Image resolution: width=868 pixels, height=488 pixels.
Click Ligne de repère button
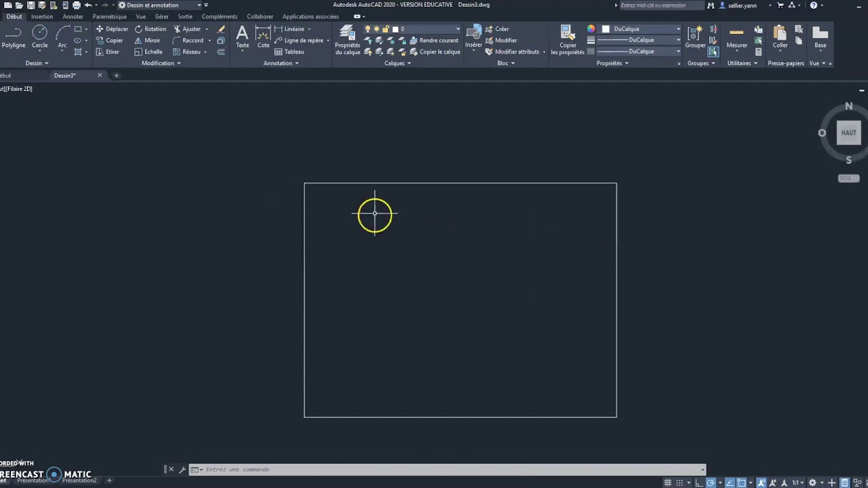point(298,41)
